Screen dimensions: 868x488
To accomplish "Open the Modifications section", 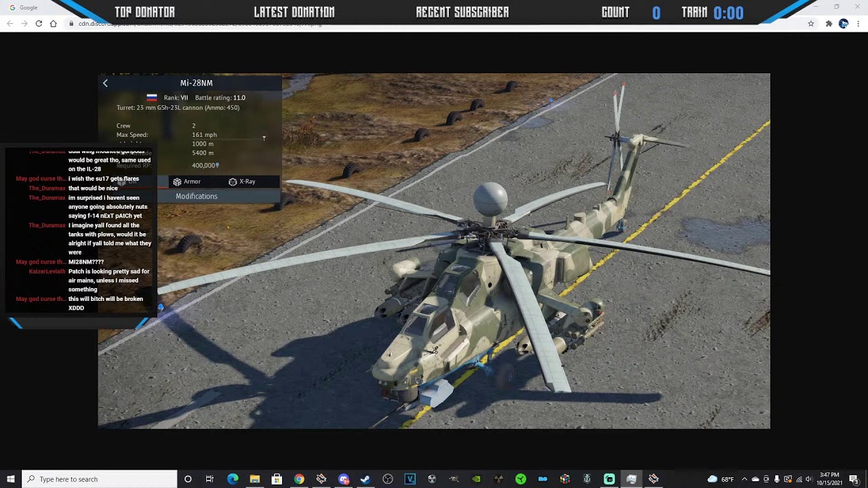I will pyautogui.click(x=197, y=196).
